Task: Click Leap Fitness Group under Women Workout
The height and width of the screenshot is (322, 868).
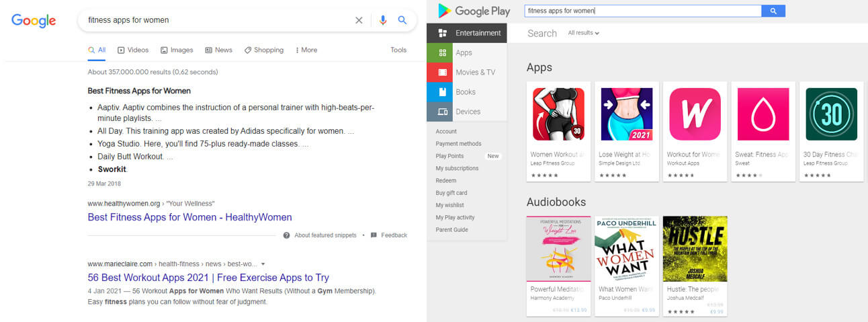Action: (552, 163)
